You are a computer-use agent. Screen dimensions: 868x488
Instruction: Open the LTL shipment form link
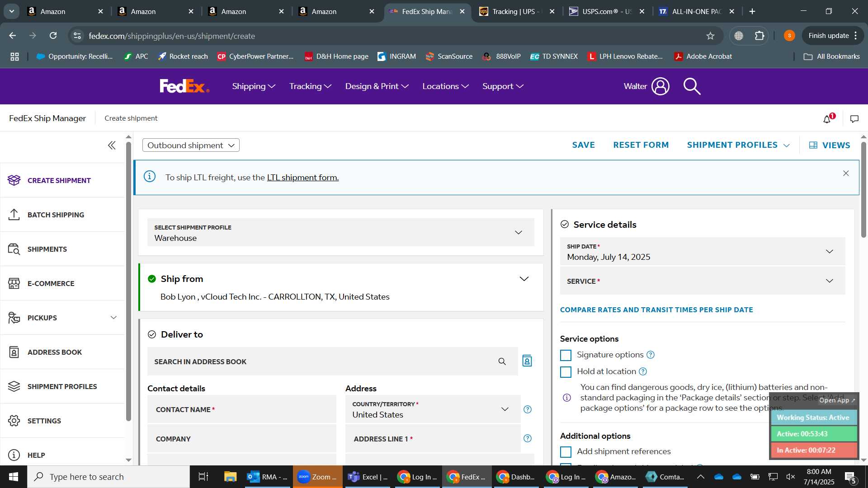302,178
